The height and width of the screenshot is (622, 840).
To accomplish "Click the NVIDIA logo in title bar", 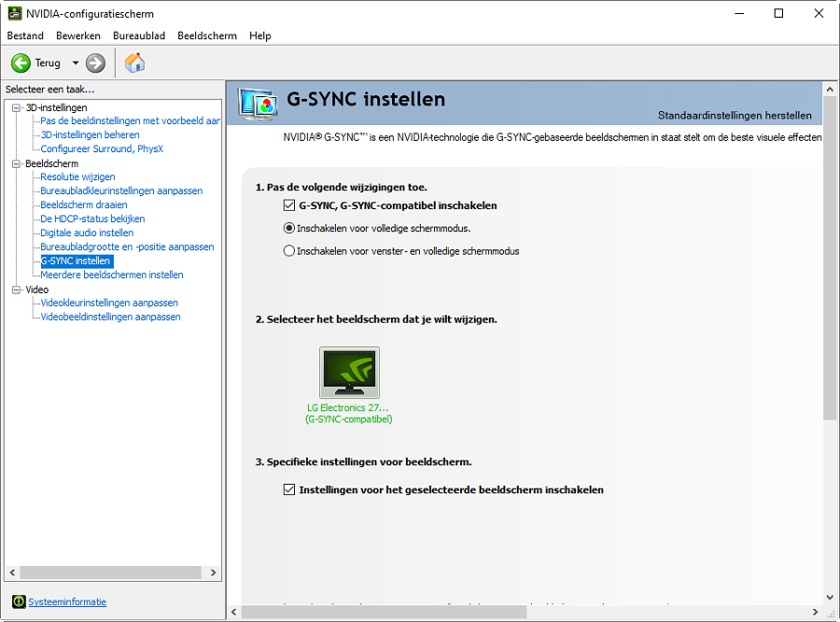I will pos(14,14).
